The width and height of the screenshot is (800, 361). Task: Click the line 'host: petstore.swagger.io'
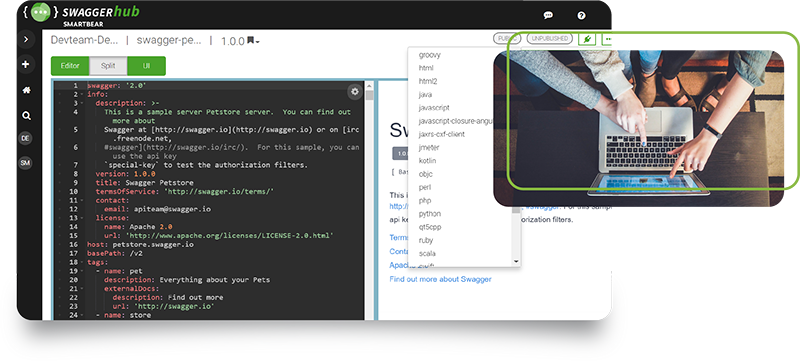pyautogui.click(x=140, y=244)
